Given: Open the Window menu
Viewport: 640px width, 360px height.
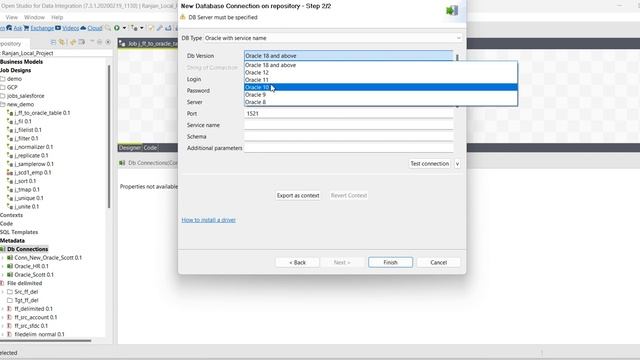Looking at the screenshot, I should pos(34,17).
